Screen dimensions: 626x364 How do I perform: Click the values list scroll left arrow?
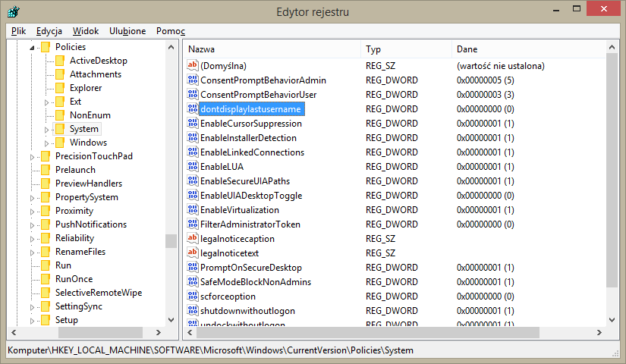click(190, 332)
